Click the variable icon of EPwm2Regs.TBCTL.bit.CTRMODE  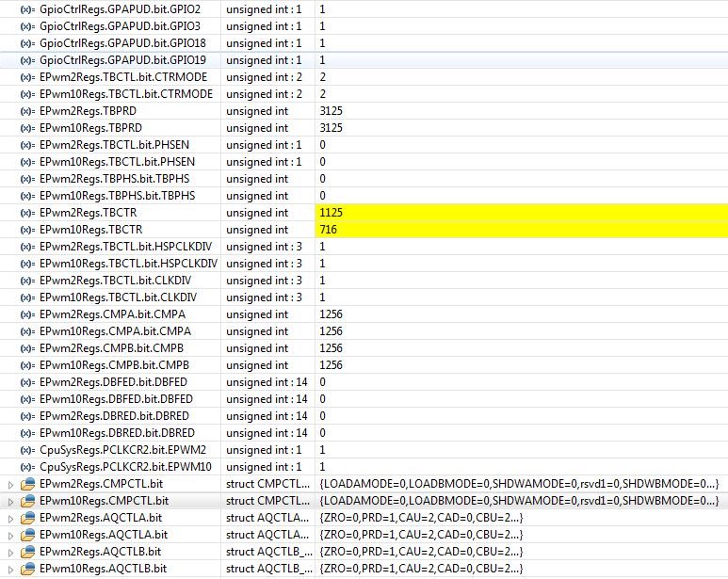tap(28, 77)
